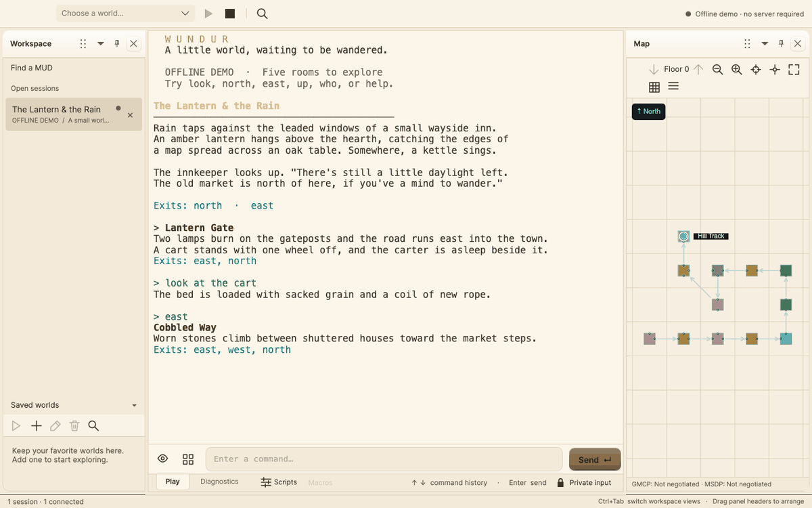Viewport: 812px width, 508px height.
Task: Toggle Private input lock
Action: (584, 482)
